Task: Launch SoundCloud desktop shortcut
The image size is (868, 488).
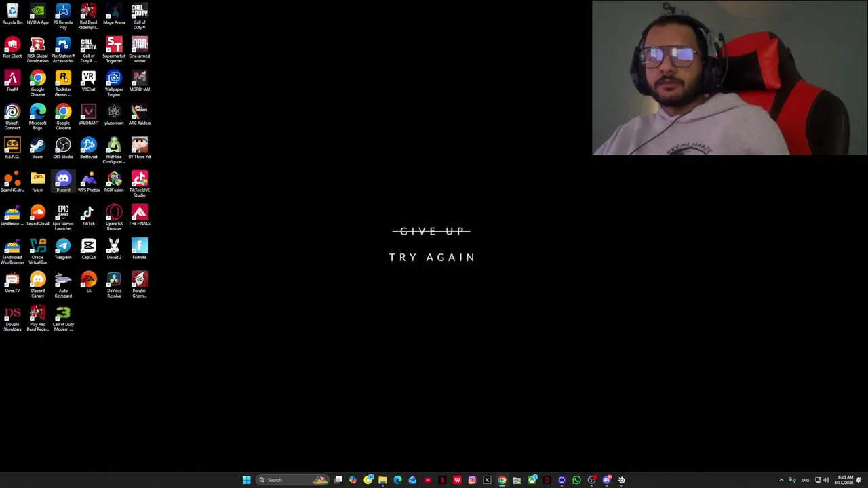Action: coord(37,216)
